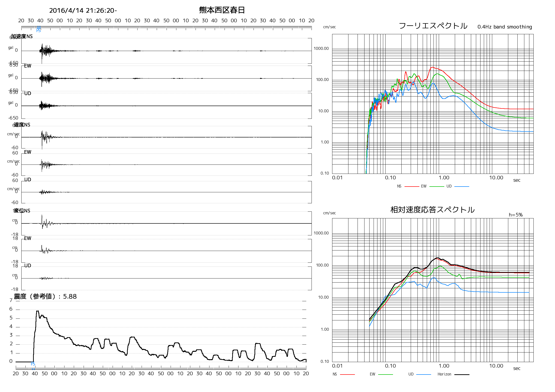Click intensity level 7 on intensity axis
The image size is (555, 392).
tap(11, 300)
